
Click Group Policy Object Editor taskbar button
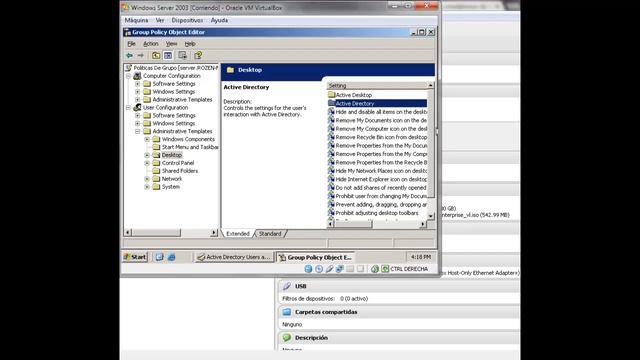pyautogui.click(x=315, y=257)
